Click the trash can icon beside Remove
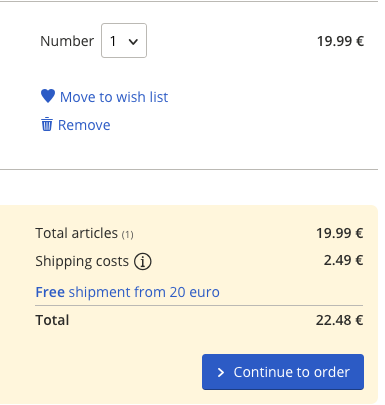385x405 pixels. pyautogui.click(x=47, y=124)
